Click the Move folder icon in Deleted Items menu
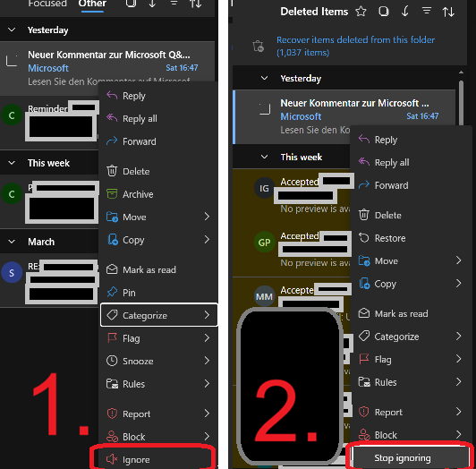The width and height of the screenshot is (476, 469). (x=364, y=260)
